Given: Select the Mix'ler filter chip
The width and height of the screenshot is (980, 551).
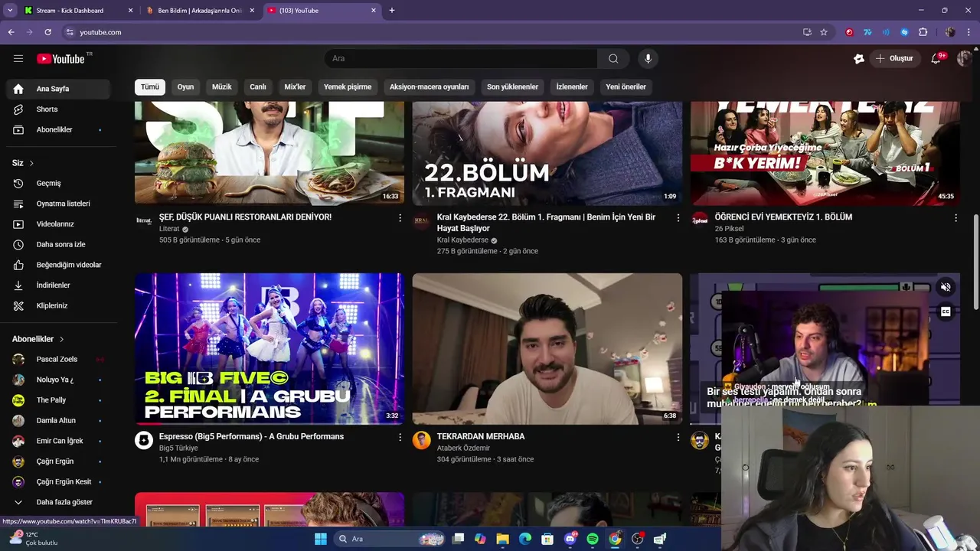Looking at the screenshot, I should tap(295, 86).
